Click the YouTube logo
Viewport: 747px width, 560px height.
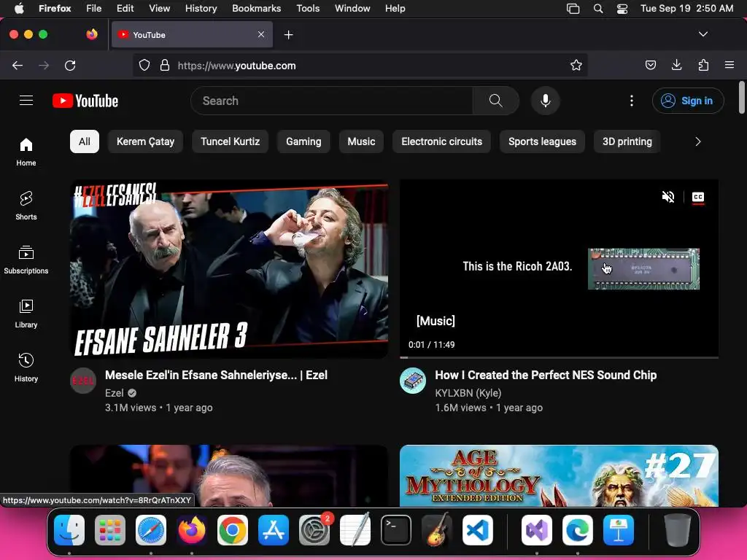click(85, 101)
